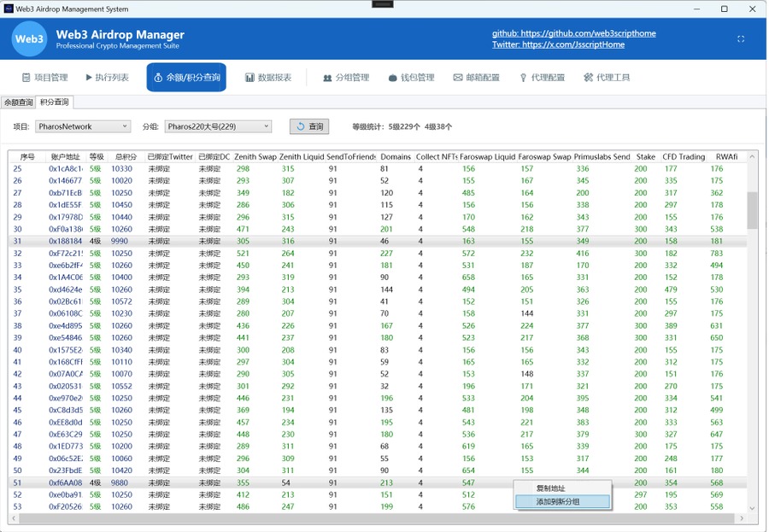Switch to 积分查询 sub-tab
This screenshot has width=769, height=532.
pyautogui.click(x=55, y=102)
